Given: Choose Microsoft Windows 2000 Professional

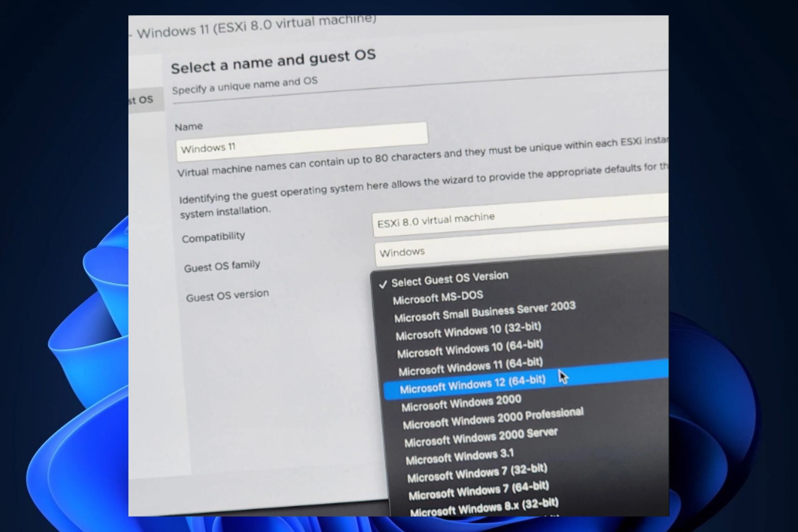Looking at the screenshot, I should [x=493, y=419].
